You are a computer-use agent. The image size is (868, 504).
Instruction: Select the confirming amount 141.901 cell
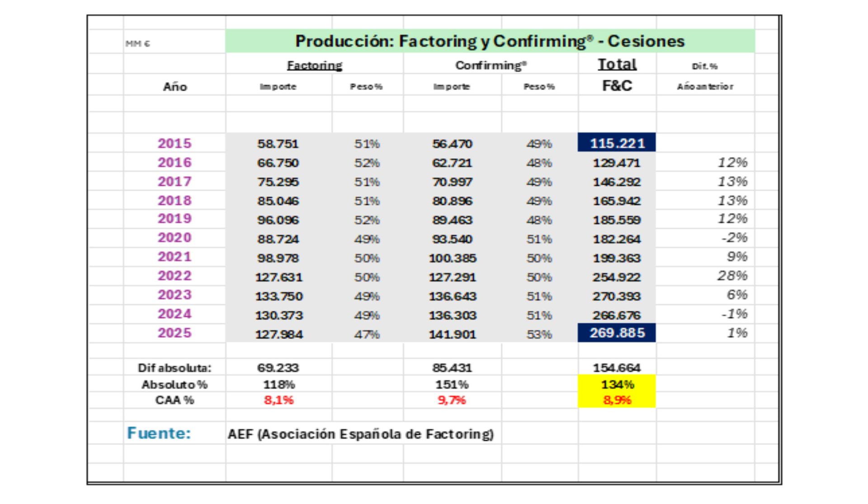coord(452,334)
